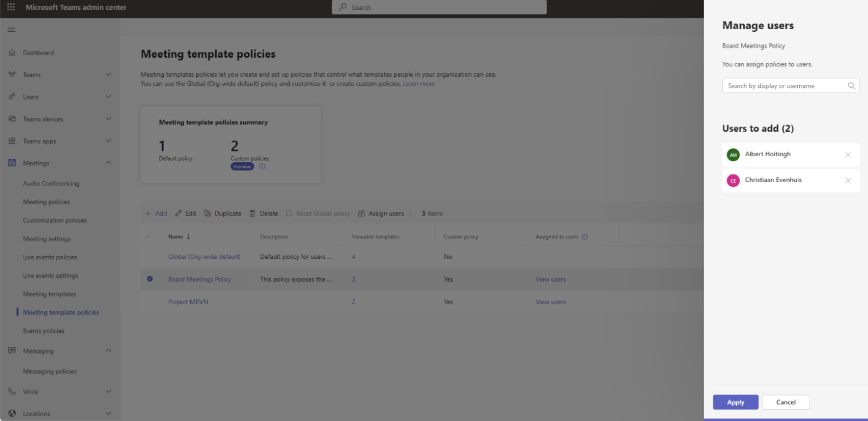Click Duplicate in the policy toolbar
This screenshot has width=868, height=421.
coord(223,213)
